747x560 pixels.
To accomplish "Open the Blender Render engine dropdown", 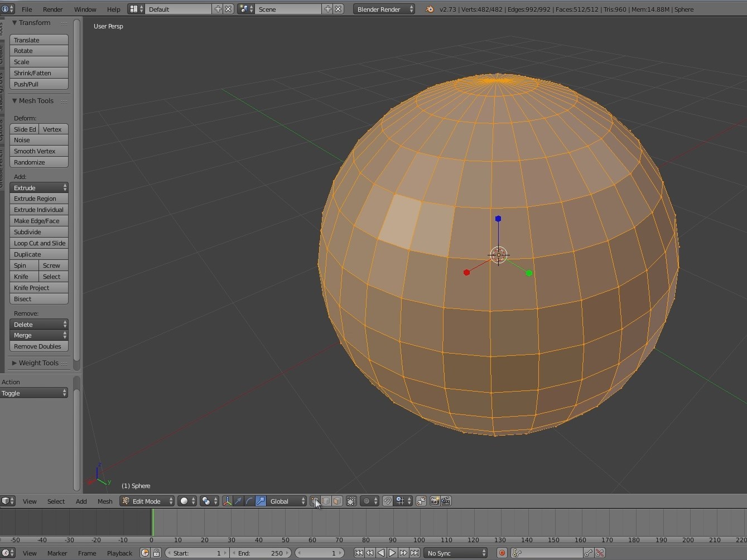I will point(384,9).
